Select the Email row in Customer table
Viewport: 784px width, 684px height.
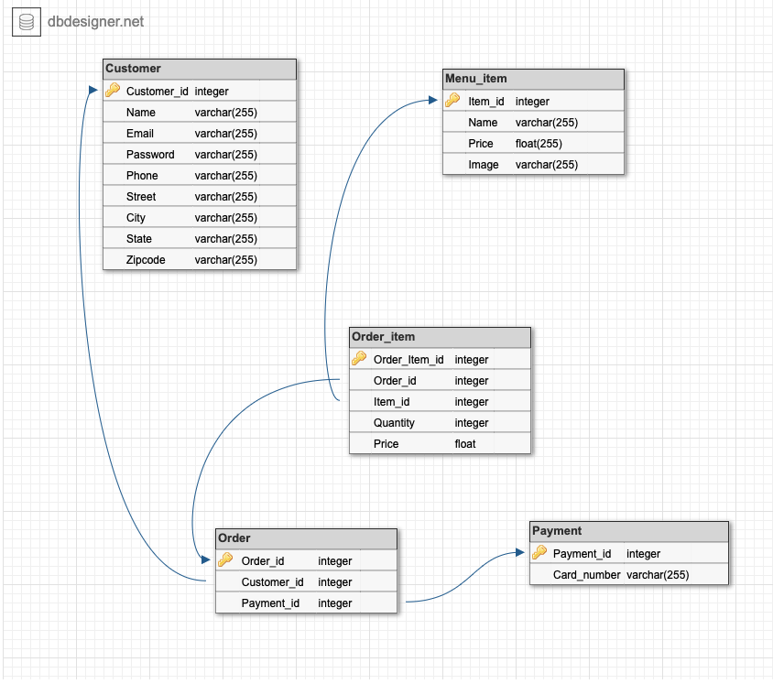[200, 134]
